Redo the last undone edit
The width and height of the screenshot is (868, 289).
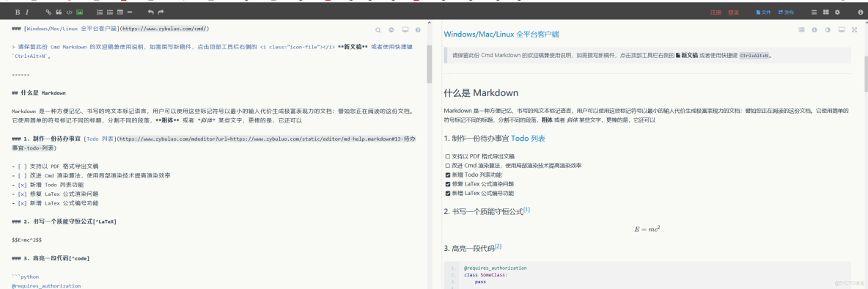pyautogui.click(x=161, y=12)
